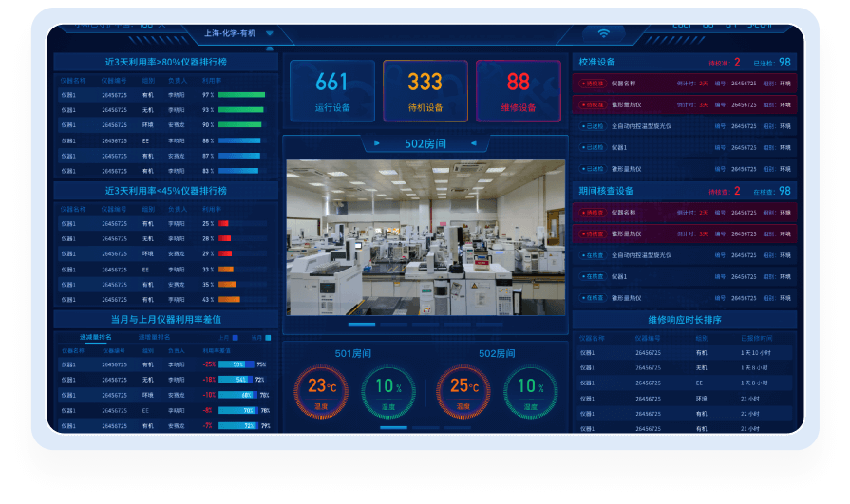Click the 97 % green utilization bar
This screenshot has width=850, height=504.
242,95
